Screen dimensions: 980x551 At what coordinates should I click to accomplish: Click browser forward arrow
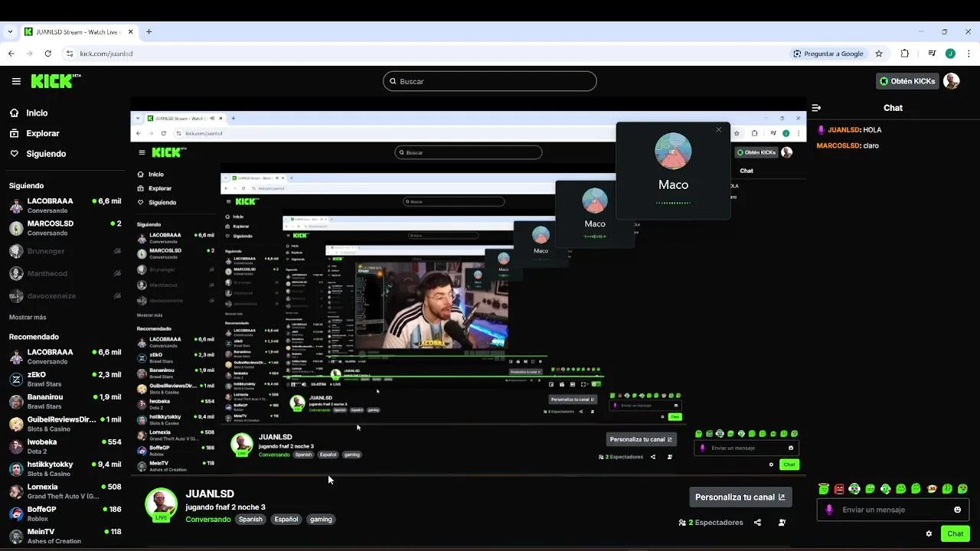point(29,54)
